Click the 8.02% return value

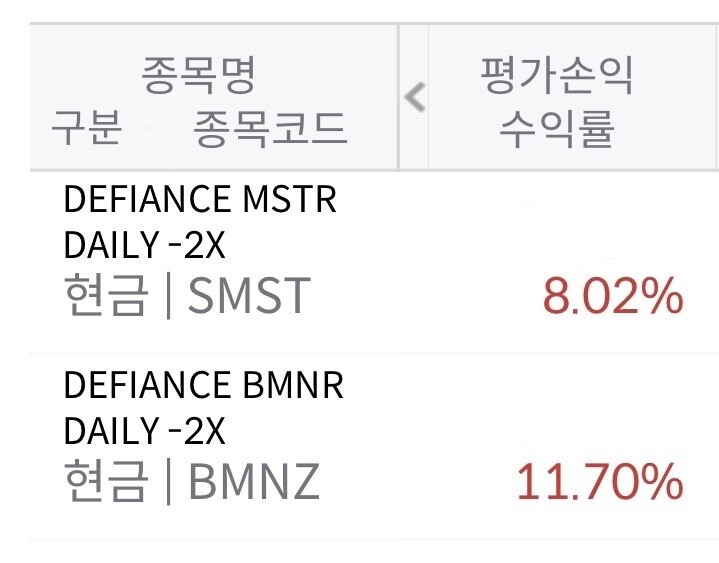pyautogui.click(x=613, y=296)
